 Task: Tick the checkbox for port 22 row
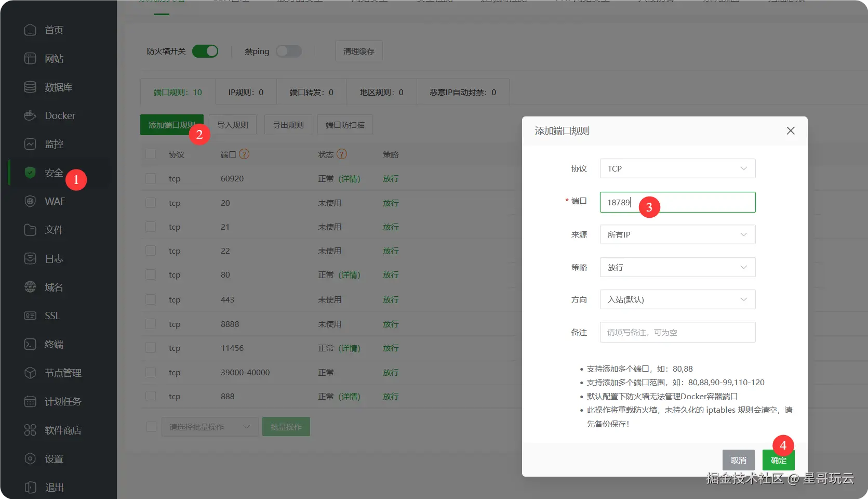click(151, 251)
